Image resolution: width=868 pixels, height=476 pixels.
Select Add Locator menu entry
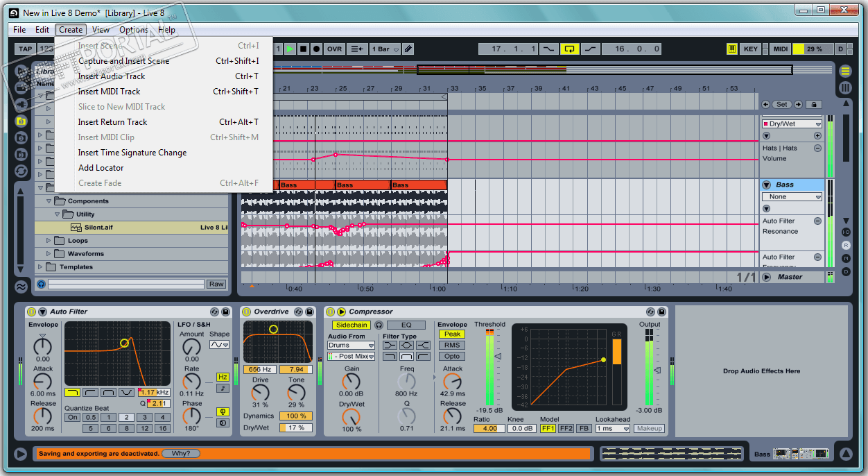coord(101,168)
